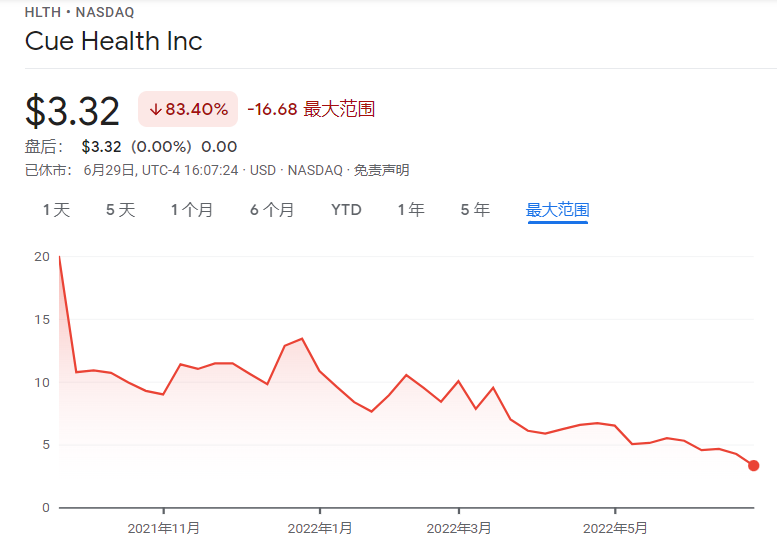Screen dimensions: 777x554
Task: Open the 免责声明 disclaimer link
Action: pos(382,170)
